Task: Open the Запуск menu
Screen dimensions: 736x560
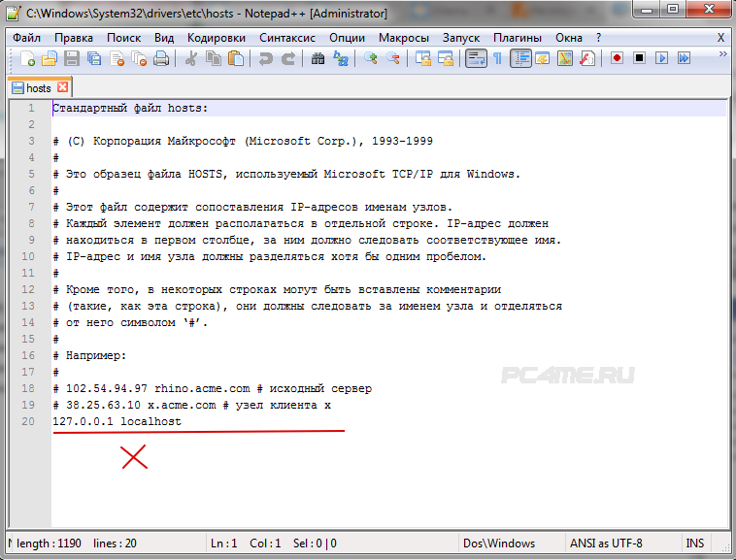Action: pyautogui.click(x=461, y=38)
